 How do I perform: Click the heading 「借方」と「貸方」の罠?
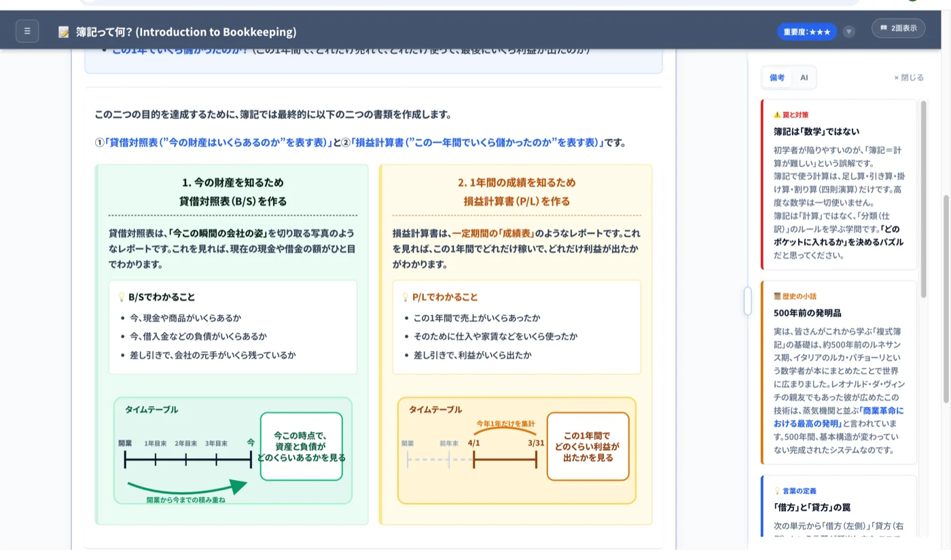click(x=812, y=507)
